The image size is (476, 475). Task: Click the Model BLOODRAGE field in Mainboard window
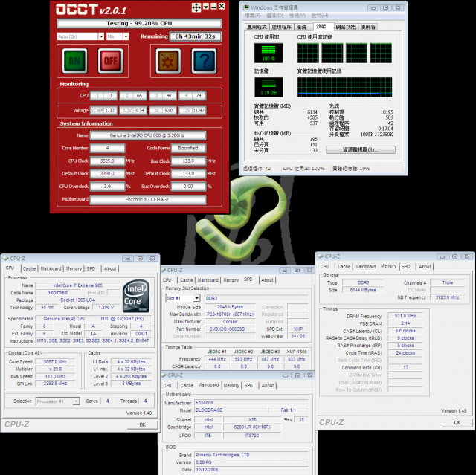pos(231,410)
